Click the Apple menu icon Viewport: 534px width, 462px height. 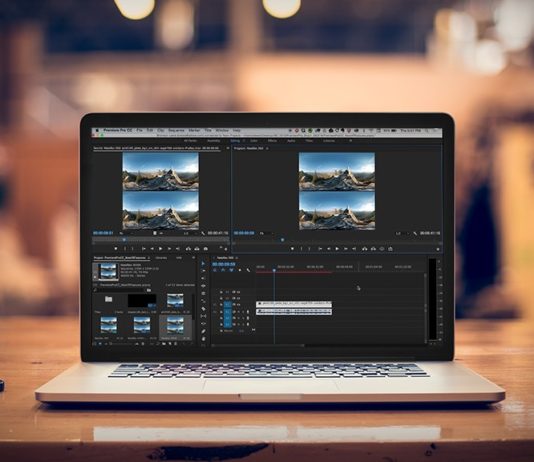pos(97,130)
